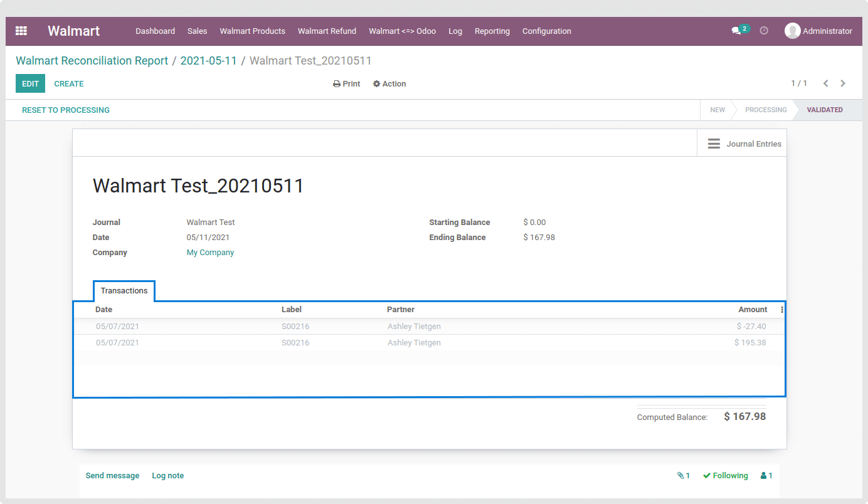Open the transaction row with $ 195.38
This screenshot has height=504, width=868.
[429, 343]
